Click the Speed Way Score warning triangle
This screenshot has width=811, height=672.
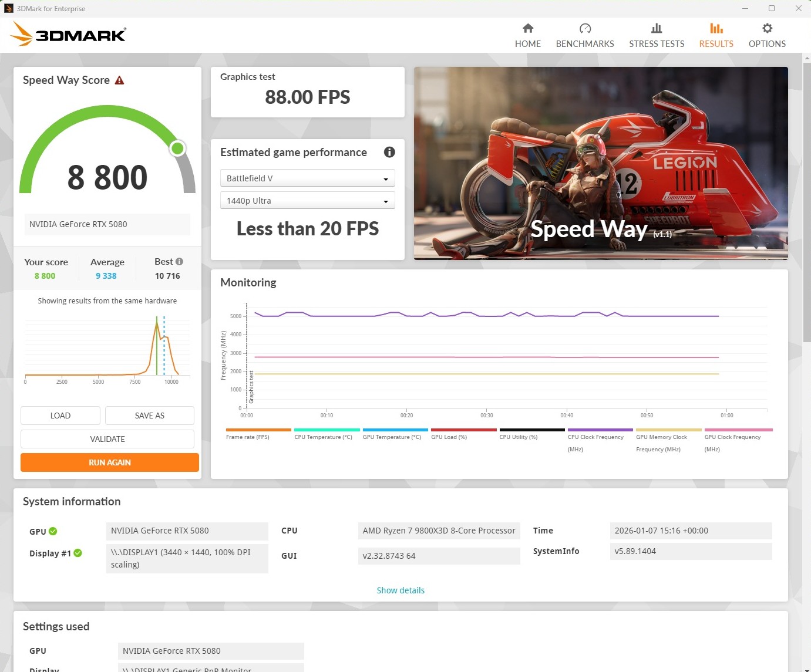pyautogui.click(x=120, y=80)
